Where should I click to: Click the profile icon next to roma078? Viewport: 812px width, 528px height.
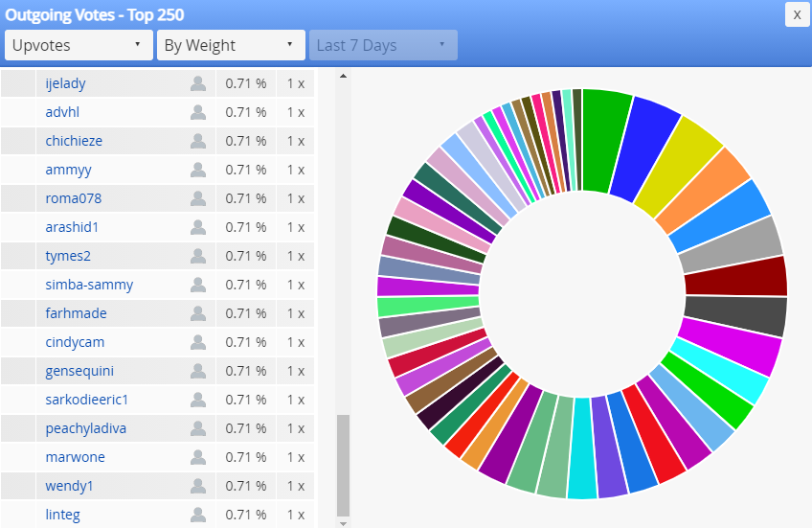tap(198, 198)
